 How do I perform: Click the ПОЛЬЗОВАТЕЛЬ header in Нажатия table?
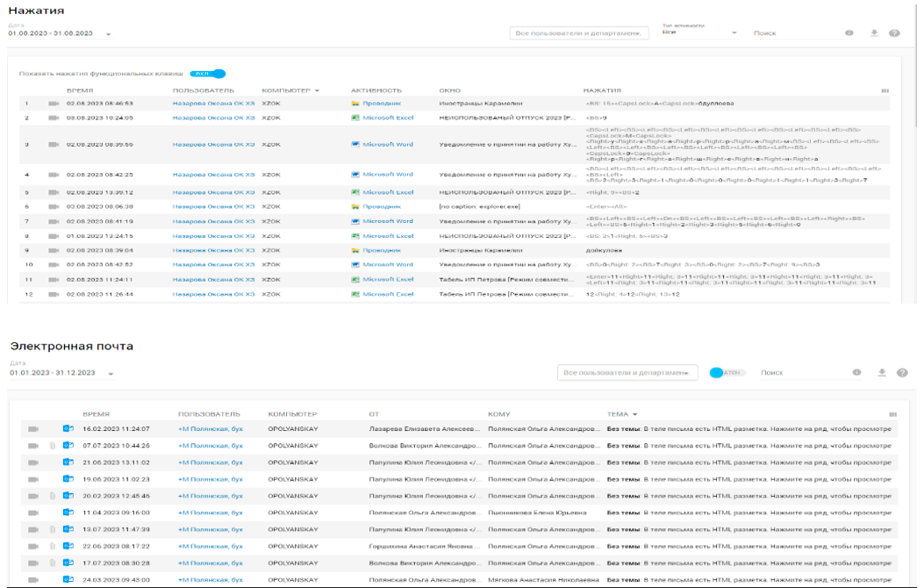pos(204,90)
